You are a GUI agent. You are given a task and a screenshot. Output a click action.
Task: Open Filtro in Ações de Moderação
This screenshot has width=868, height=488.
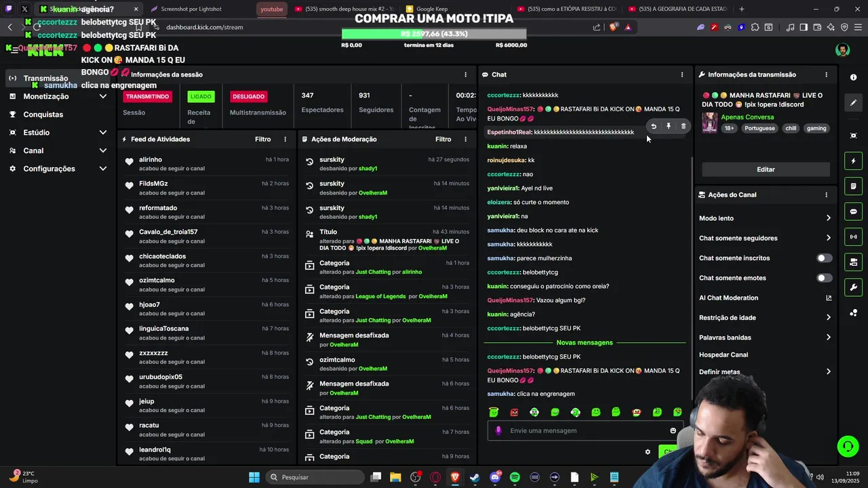[x=443, y=139]
